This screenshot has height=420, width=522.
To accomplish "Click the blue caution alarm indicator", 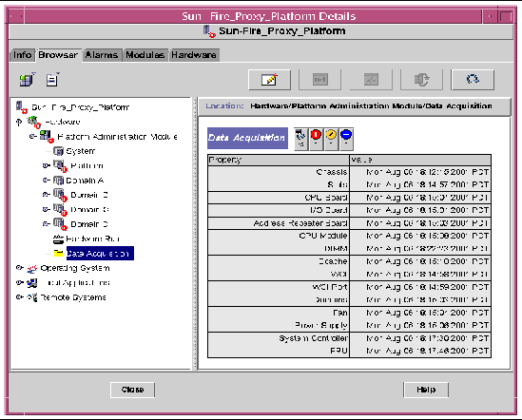I will tap(346, 139).
